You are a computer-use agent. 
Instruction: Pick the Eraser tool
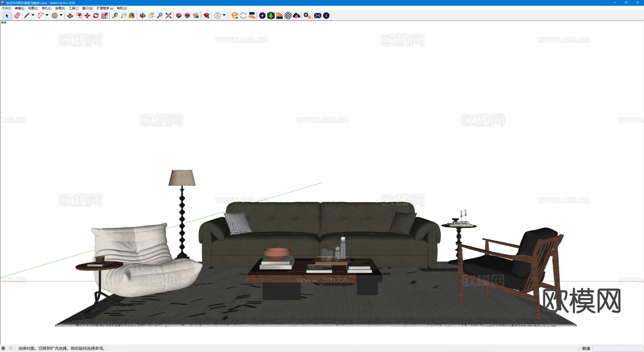[17, 15]
